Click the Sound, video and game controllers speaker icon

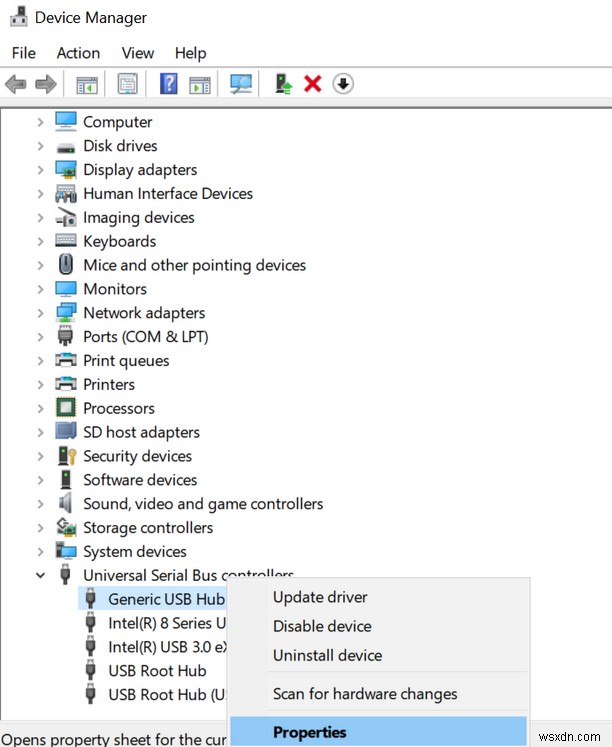click(x=65, y=503)
